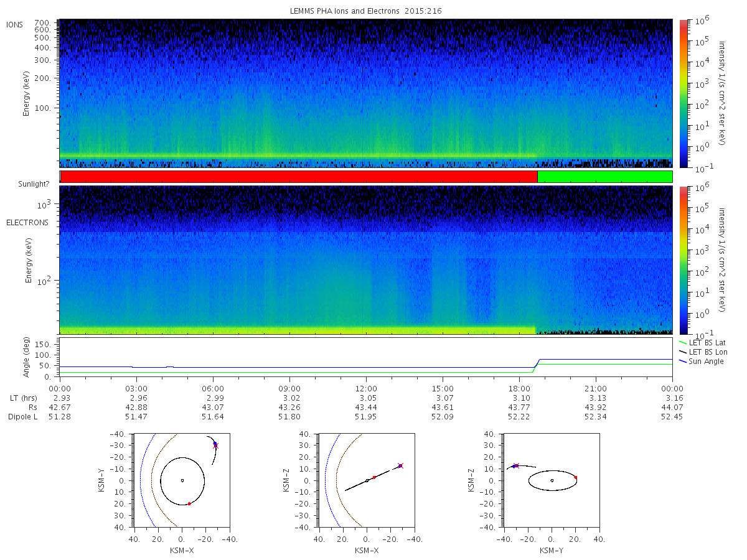Click the spacecraft marker in the KSM-X/KSM-Z plot
This screenshot has height=560, width=747.
(400, 465)
